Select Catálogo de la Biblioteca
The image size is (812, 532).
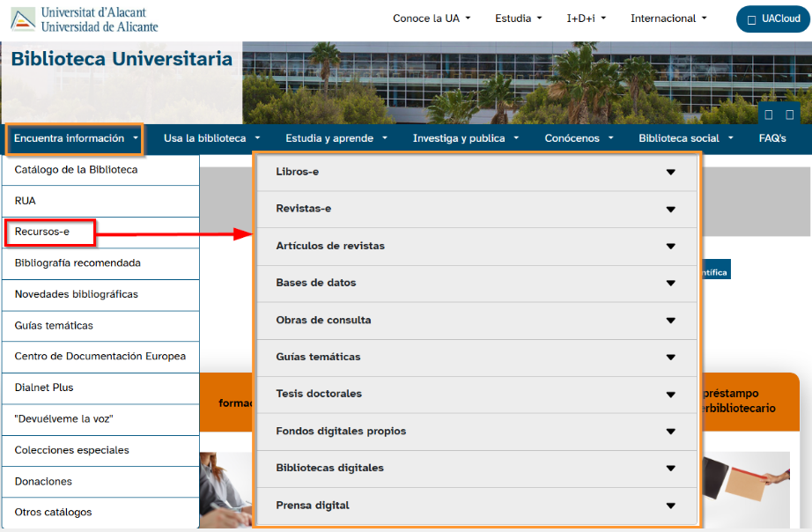(100, 170)
